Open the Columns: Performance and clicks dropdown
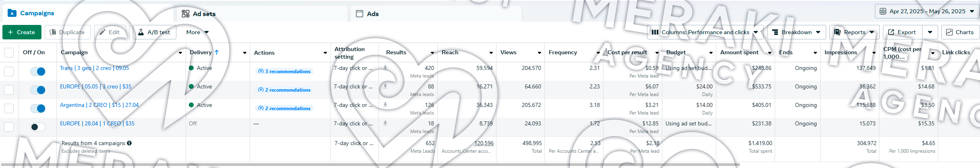 705,32
